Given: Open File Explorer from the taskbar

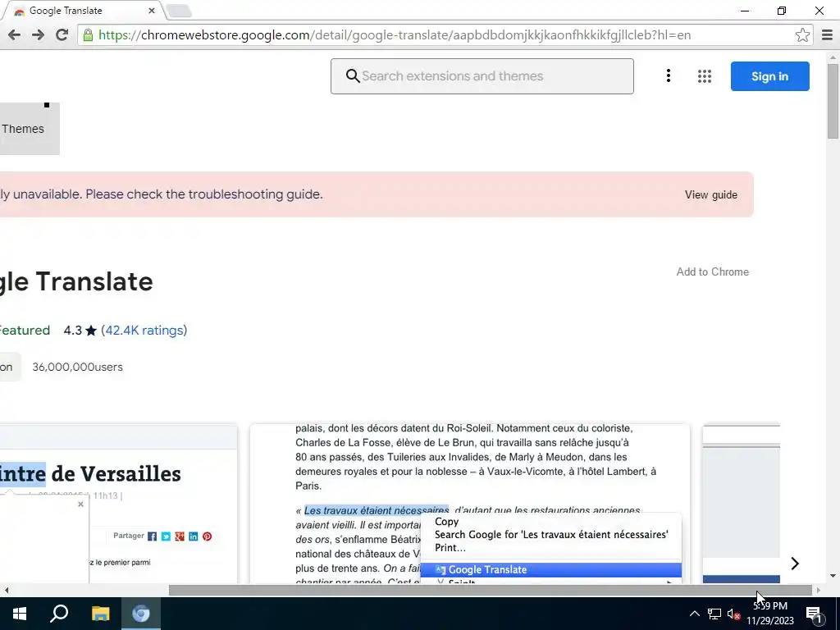Looking at the screenshot, I should click(100, 614).
